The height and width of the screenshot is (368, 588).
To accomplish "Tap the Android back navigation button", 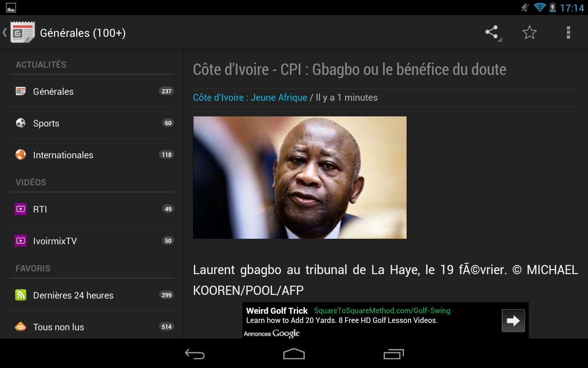I will 195,354.
